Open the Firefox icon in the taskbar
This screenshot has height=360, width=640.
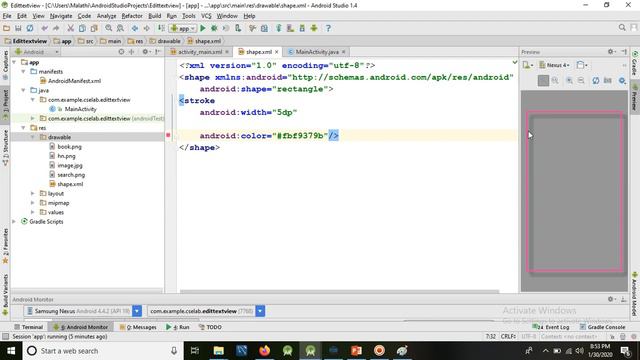pos(264,351)
